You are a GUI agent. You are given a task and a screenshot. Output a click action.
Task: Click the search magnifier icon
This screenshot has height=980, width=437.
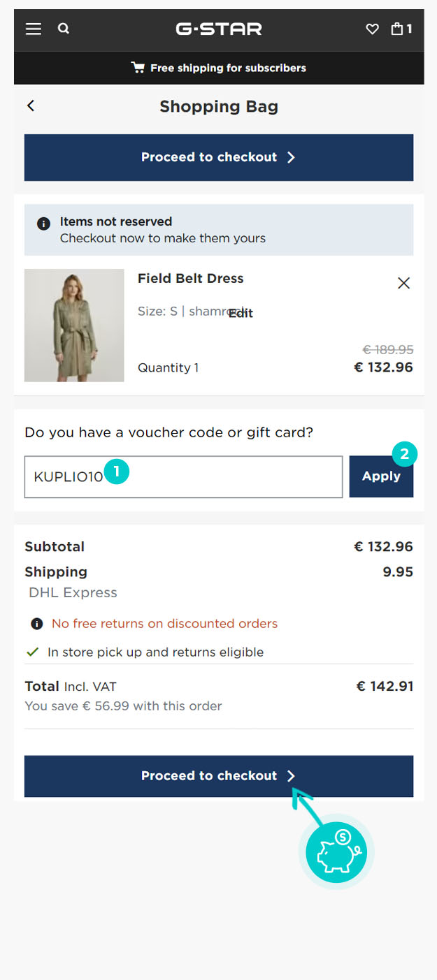pos(64,29)
